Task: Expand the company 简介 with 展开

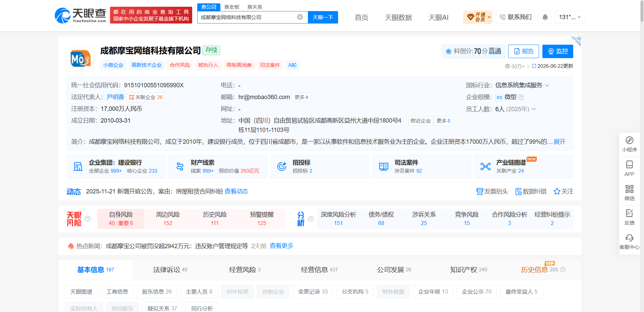Action: tap(559, 142)
